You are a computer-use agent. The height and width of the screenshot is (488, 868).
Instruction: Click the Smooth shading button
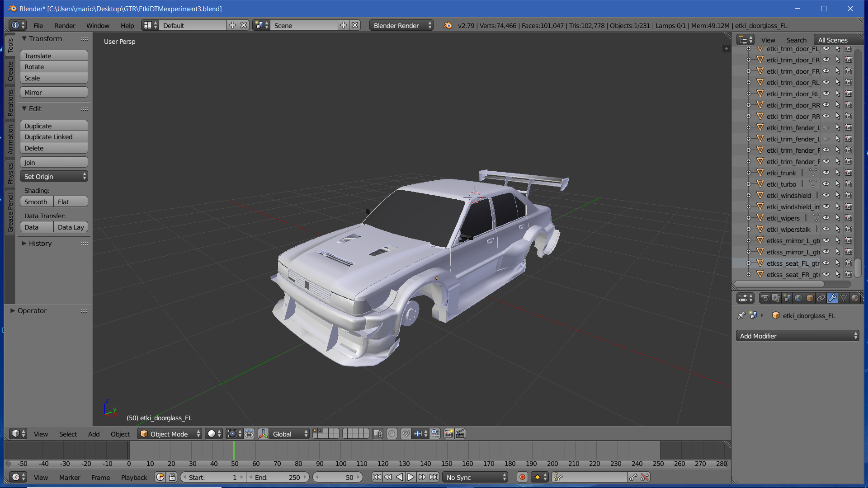click(x=36, y=202)
